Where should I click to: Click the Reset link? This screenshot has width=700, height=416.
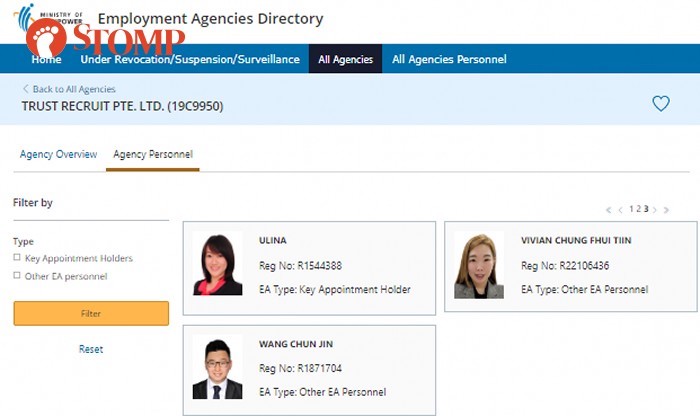tap(91, 349)
